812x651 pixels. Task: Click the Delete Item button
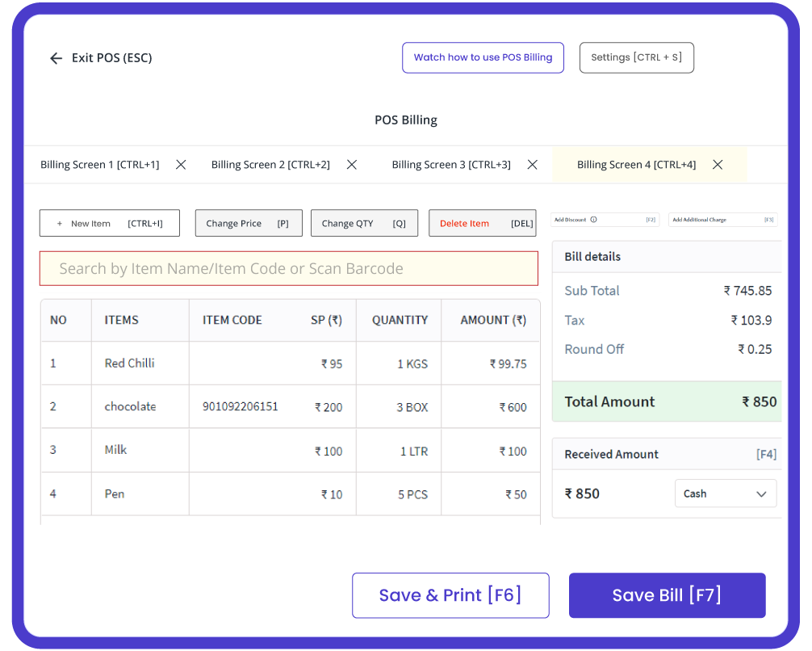pos(482,223)
